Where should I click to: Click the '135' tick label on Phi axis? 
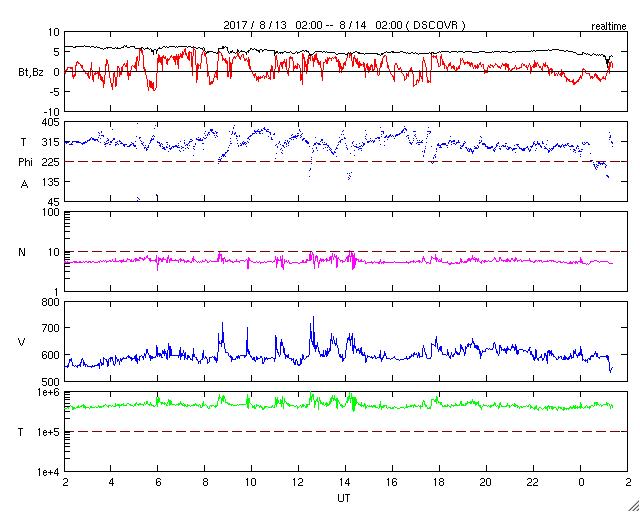click(x=51, y=182)
